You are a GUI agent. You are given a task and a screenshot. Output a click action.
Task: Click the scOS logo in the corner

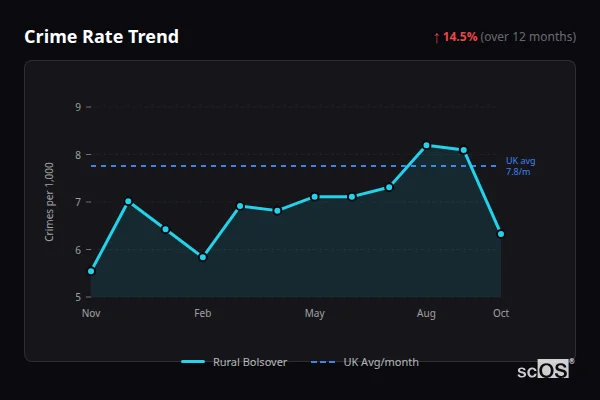click(546, 369)
